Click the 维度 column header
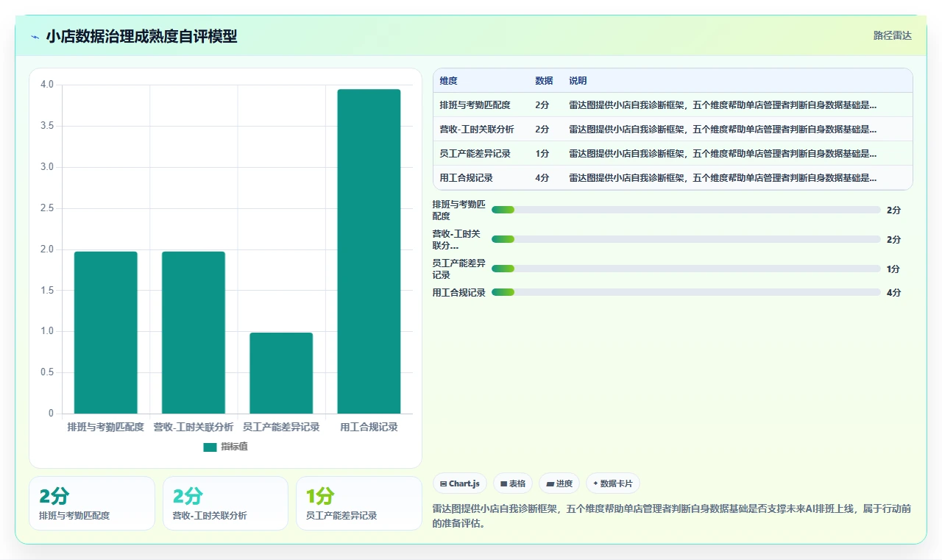This screenshot has height=560, width=942. [x=449, y=81]
